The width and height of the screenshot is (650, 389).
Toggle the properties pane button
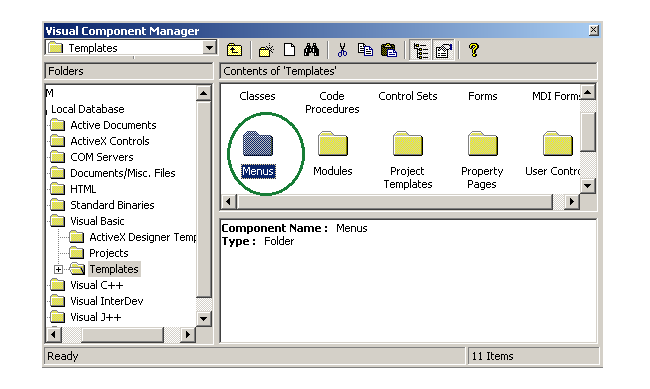(444, 50)
